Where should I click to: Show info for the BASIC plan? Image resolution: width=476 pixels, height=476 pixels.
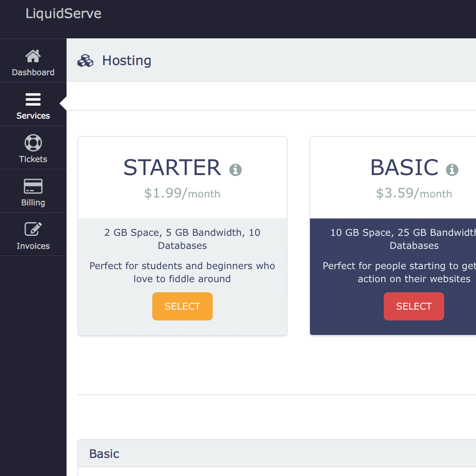coord(452,169)
